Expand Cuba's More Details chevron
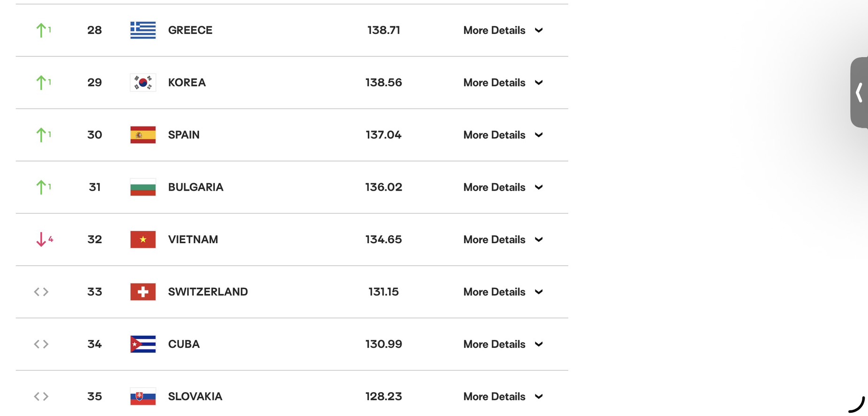This screenshot has width=868, height=416. tap(539, 344)
